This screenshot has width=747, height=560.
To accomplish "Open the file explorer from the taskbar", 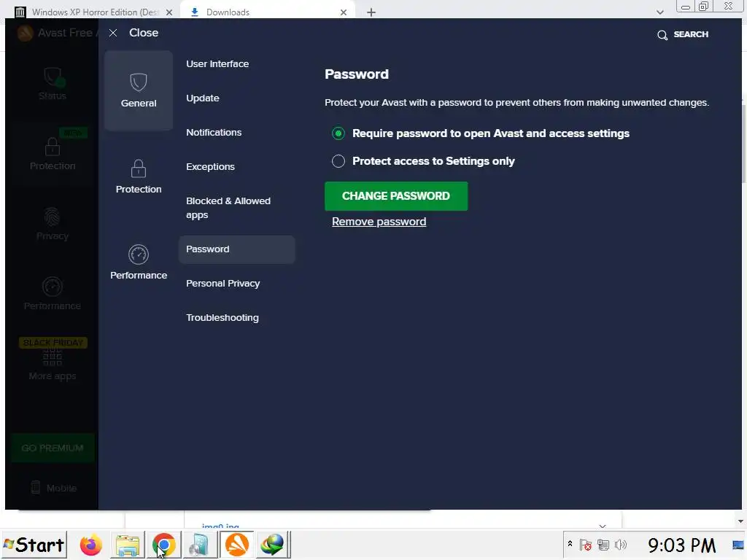I will [x=127, y=545].
